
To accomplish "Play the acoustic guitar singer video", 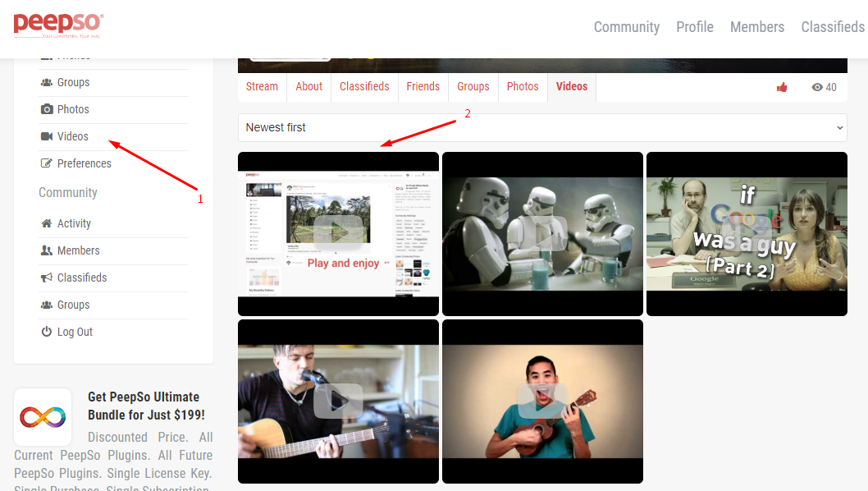I will click(338, 402).
